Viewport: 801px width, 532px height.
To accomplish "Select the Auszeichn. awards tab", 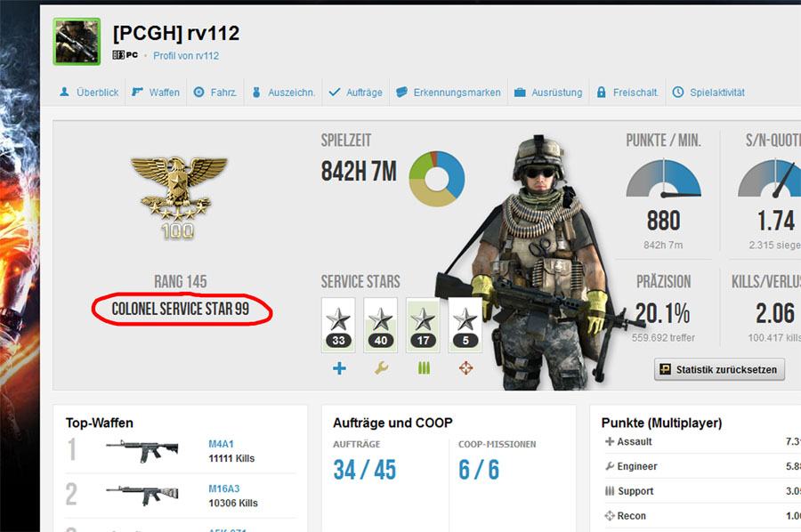I will [284, 93].
